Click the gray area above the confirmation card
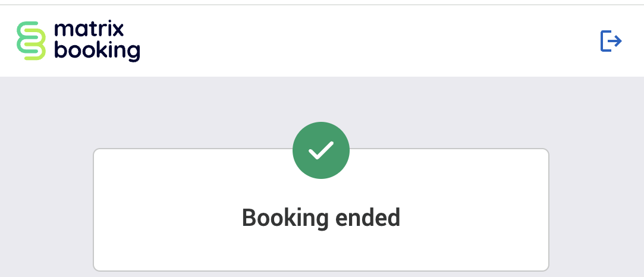 click(178, 113)
